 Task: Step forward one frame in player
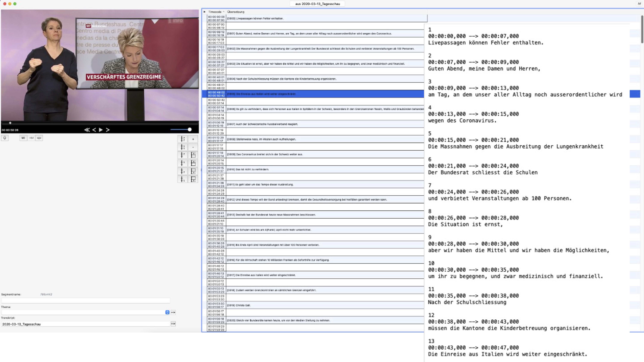pyautogui.click(x=108, y=130)
